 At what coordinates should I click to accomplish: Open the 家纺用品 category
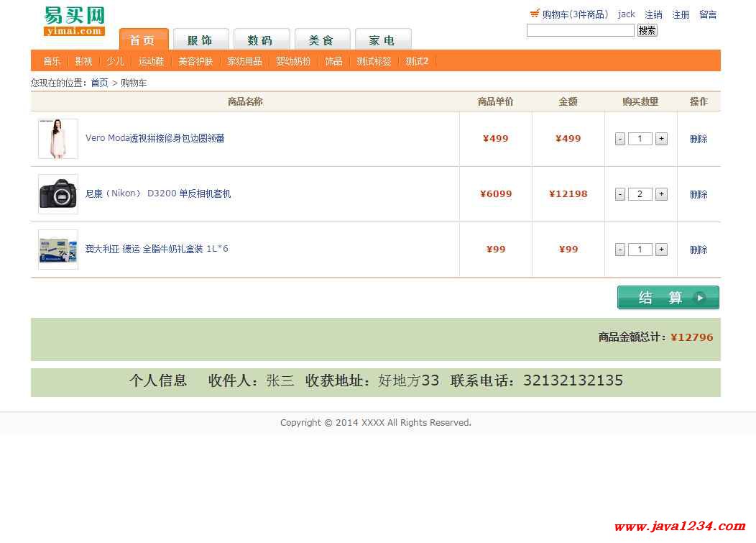(244, 61)
